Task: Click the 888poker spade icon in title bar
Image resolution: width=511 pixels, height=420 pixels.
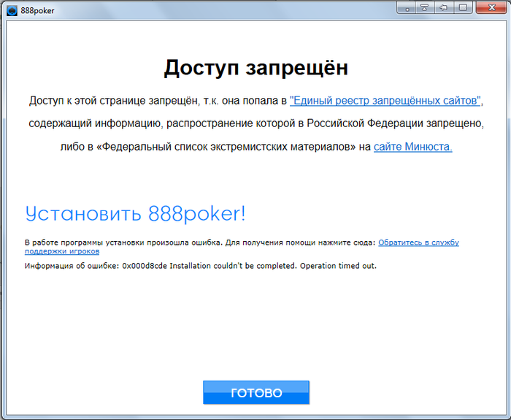Action: point(12,11)
